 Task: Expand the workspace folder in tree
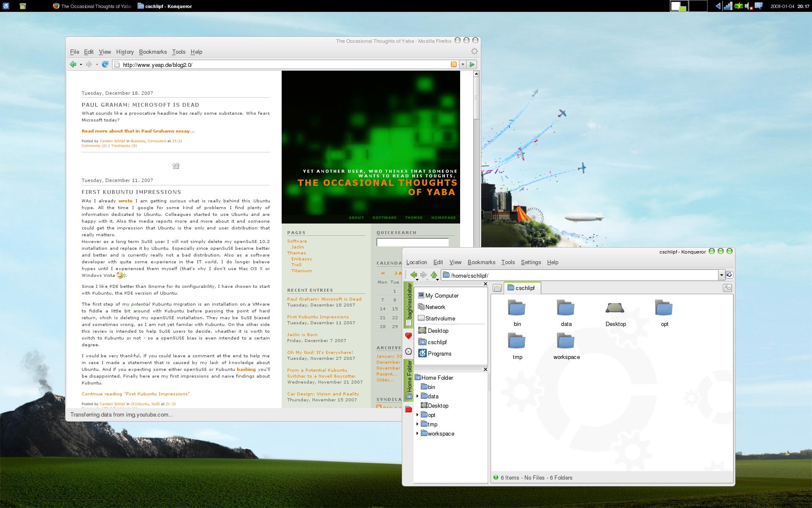[x=417, y=433]
